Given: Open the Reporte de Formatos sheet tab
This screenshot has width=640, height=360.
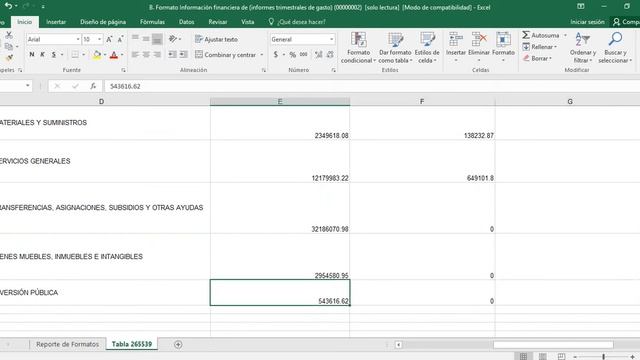Looking at the screenshot, I should (x=67, y=344).
